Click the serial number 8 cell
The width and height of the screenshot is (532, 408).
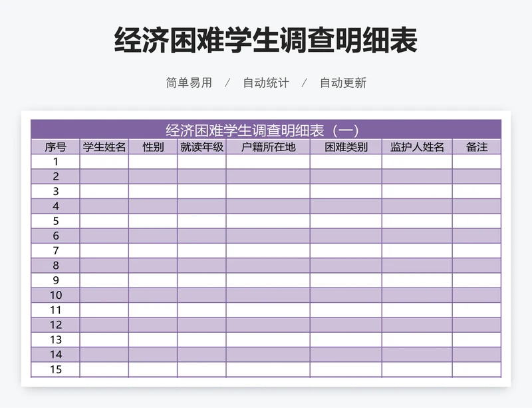[55, 266]
